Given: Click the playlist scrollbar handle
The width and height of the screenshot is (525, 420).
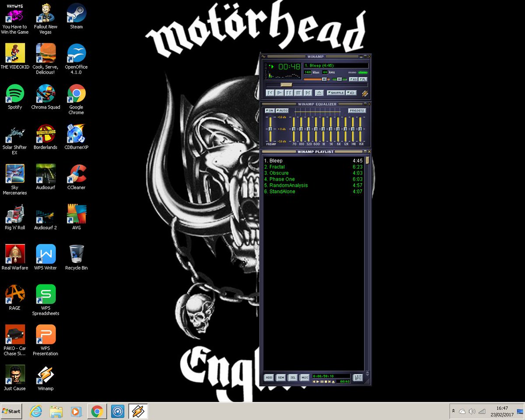Looking at the screenshot, I should (367, 160).
